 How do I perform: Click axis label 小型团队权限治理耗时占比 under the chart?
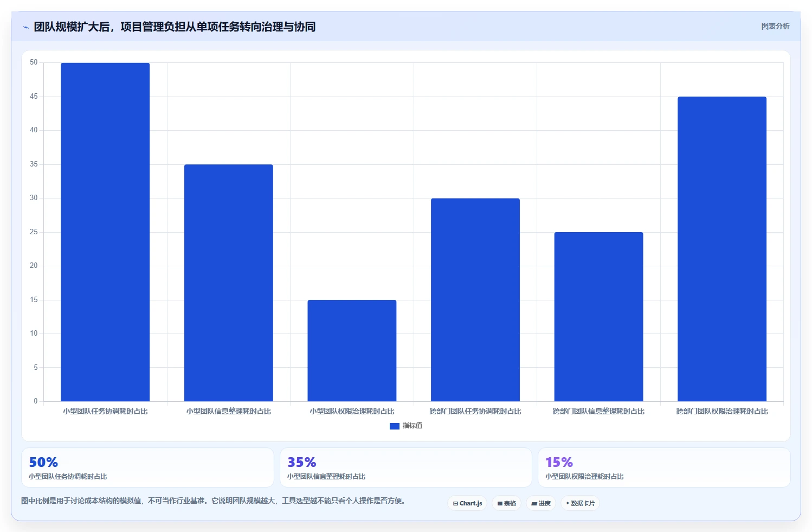(x=352, y=412)
